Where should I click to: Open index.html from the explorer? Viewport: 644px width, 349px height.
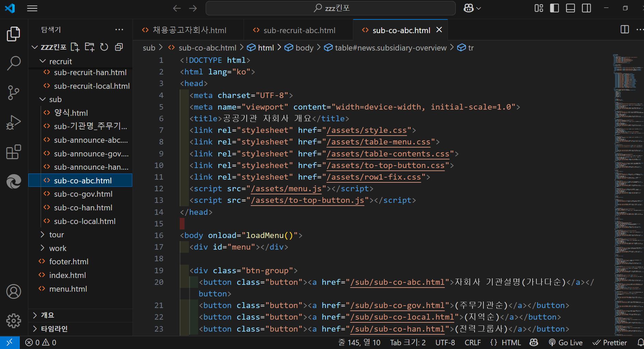coord(67,275)
